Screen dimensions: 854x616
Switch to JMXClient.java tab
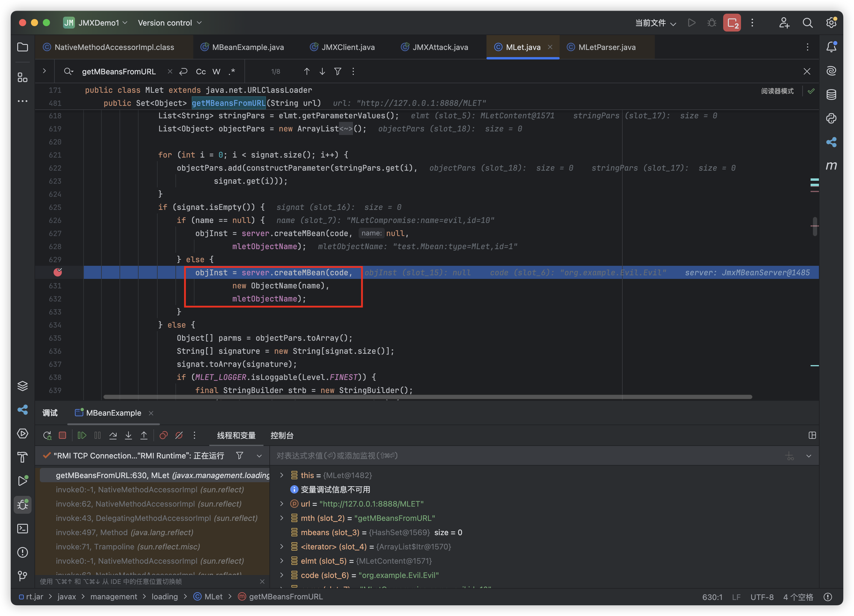pos(343,47)
